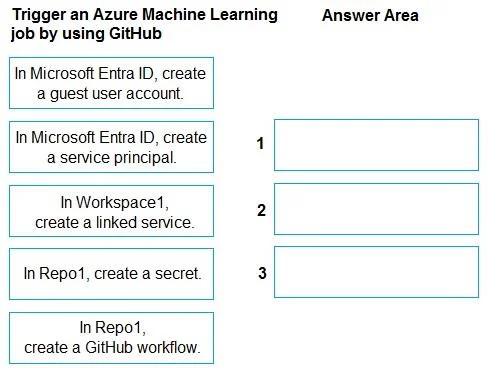Click the empty answer slot numbered 3
488x370 pixels.
(x=376, y=272)
